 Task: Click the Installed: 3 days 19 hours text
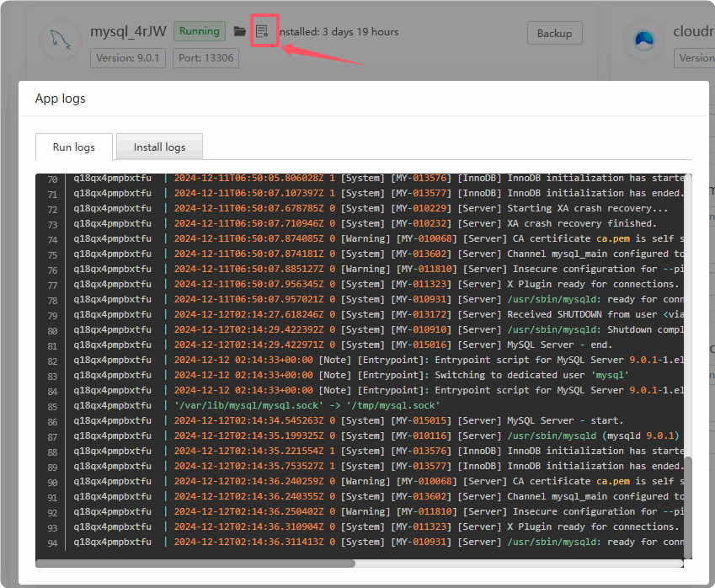click(x=339, y=32)
